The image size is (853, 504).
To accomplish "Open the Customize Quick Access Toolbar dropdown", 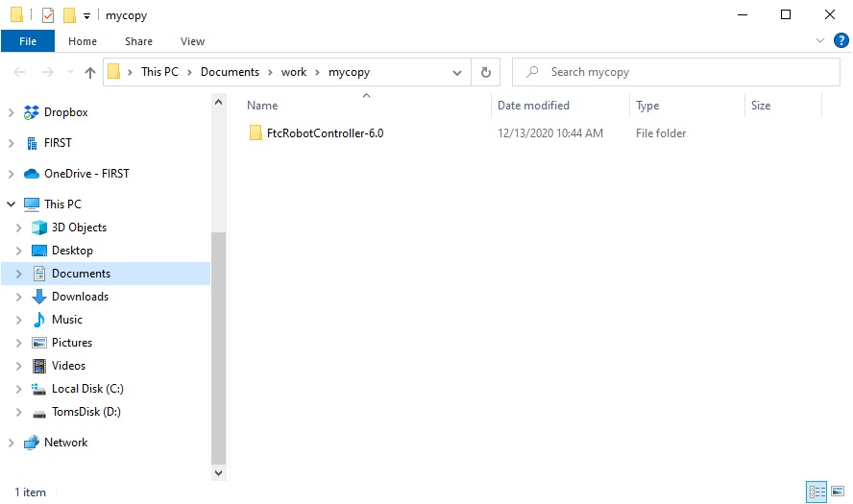I will pyautogui.click(x=86, y=16).
